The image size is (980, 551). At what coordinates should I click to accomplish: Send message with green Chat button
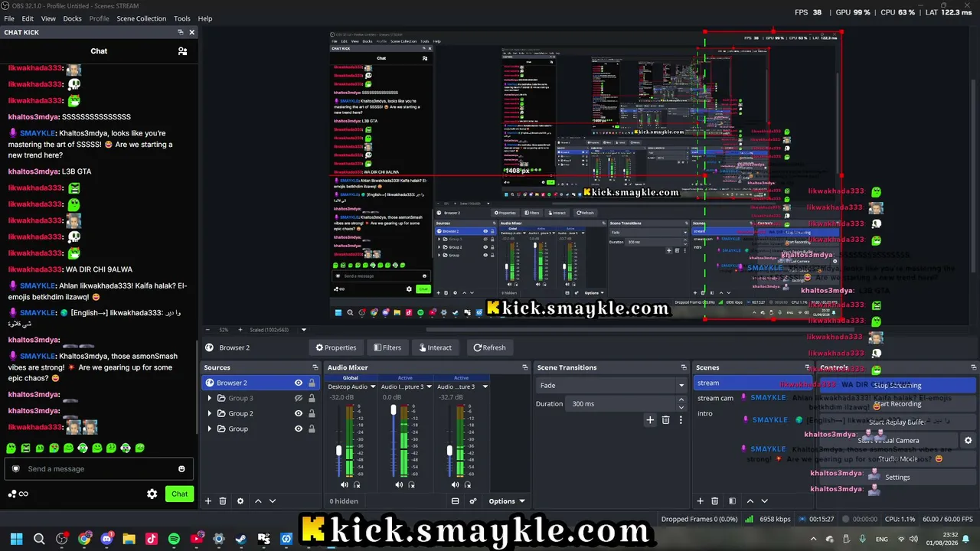tap(179, 494)
